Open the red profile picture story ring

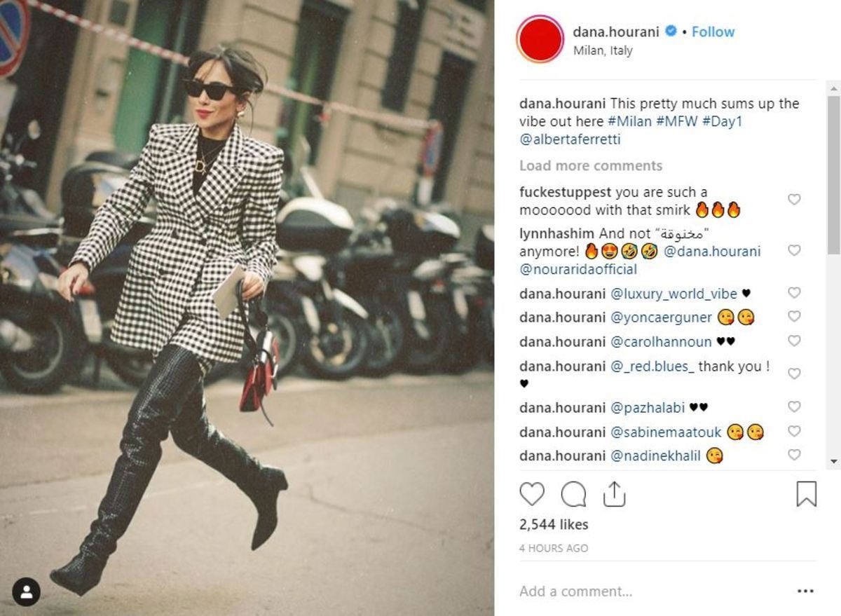pyautogui.click(x=540, y=39)
